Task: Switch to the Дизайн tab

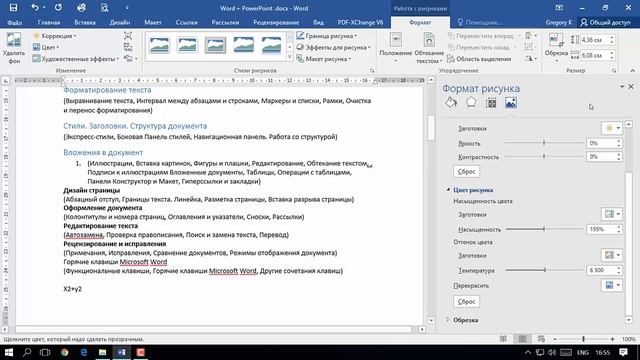Action: pos(120,22)
